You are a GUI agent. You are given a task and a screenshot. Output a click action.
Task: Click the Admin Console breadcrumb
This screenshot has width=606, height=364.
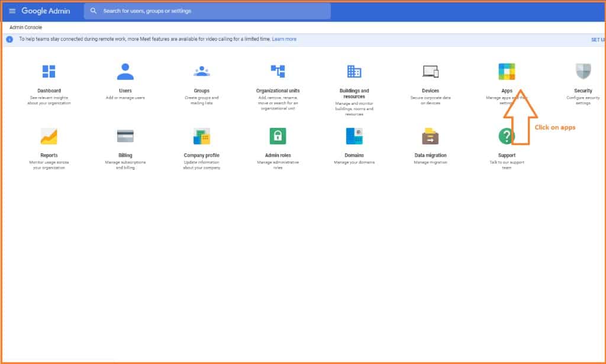(x=25, y=27)
